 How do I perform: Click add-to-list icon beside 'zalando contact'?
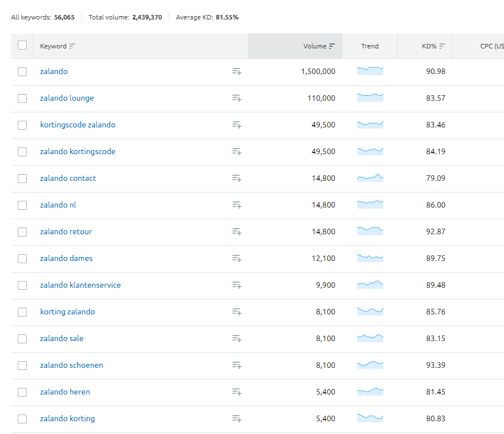pos(236,178)
